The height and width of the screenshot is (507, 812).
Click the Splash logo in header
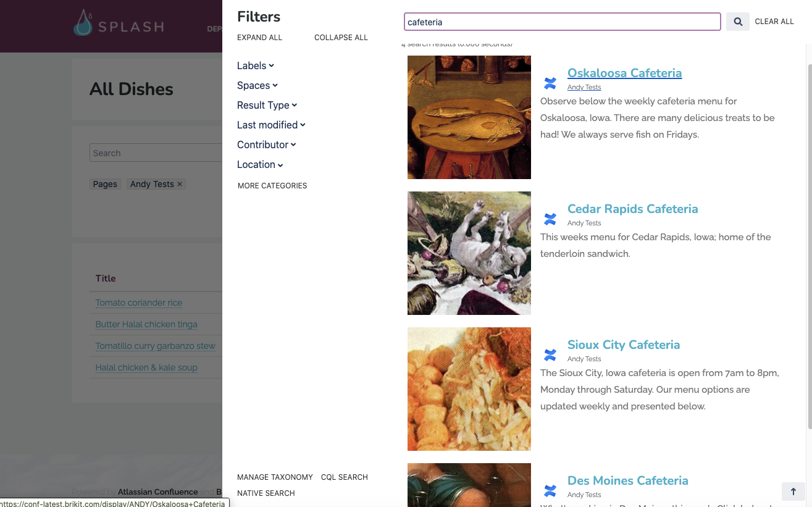pyautogui.click(x=119, y=24)
